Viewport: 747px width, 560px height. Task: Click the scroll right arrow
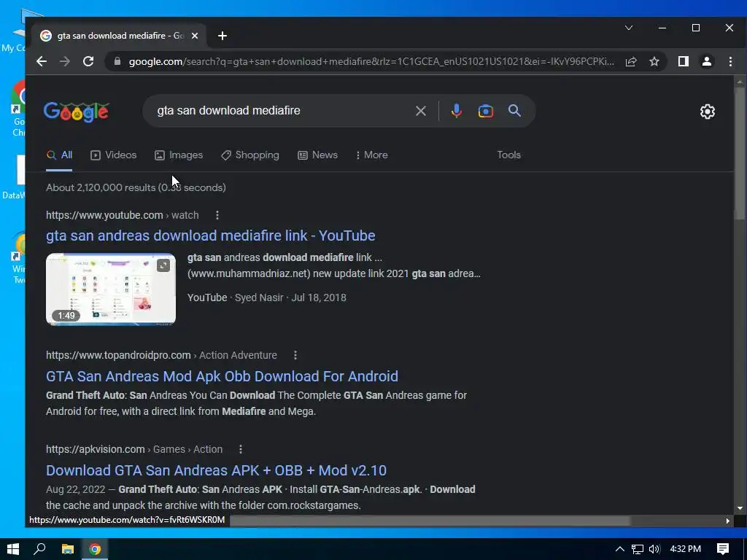coord(727,521)
